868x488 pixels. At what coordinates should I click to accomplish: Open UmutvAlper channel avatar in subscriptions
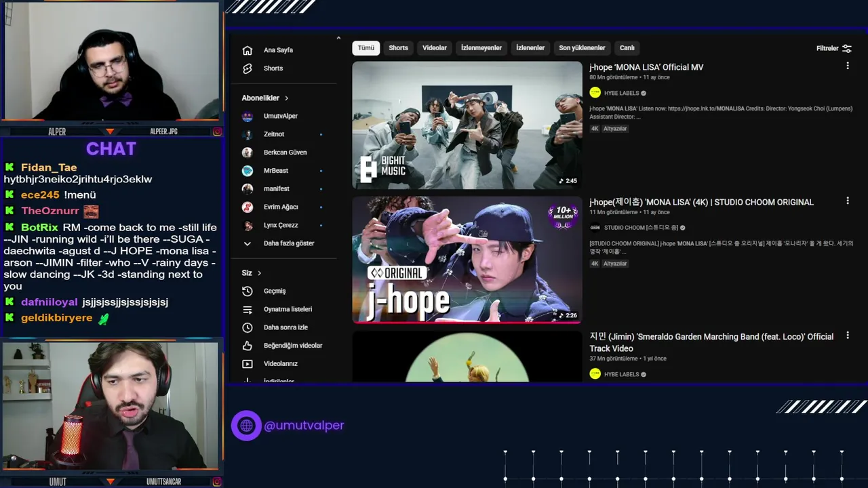click(248, 116)
